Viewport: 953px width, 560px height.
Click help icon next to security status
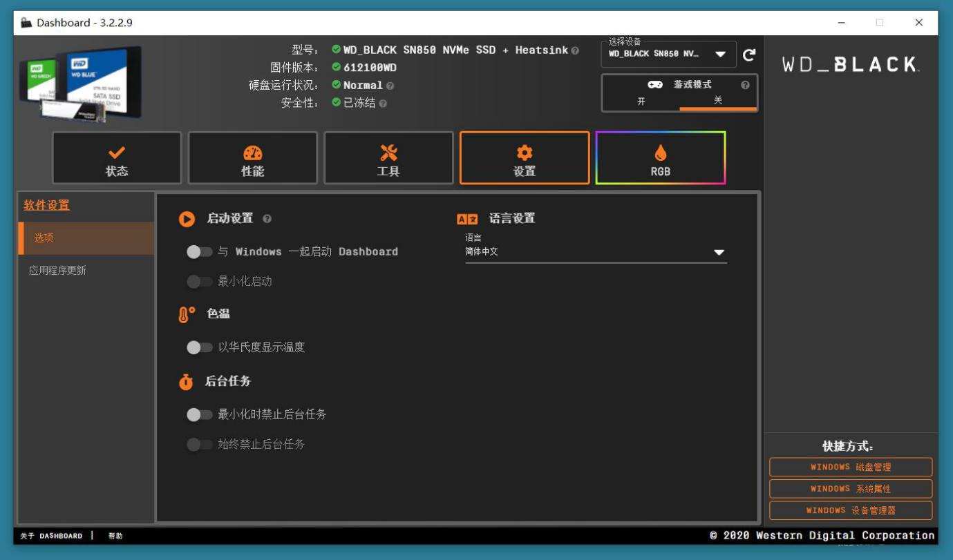[x=383, y=104]
